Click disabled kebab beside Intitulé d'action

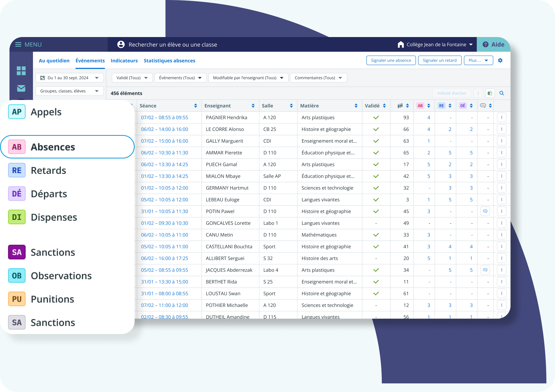[478, 93]
